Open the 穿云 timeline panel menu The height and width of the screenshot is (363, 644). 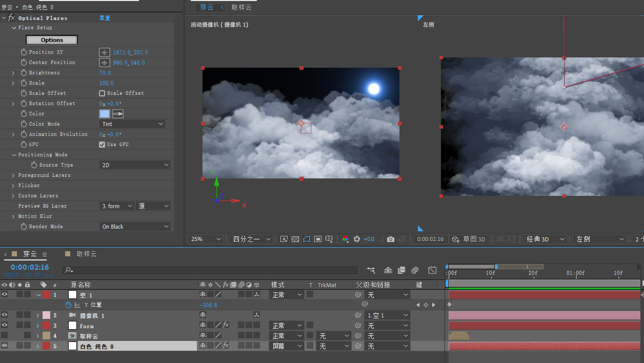[x=45, y=254]
